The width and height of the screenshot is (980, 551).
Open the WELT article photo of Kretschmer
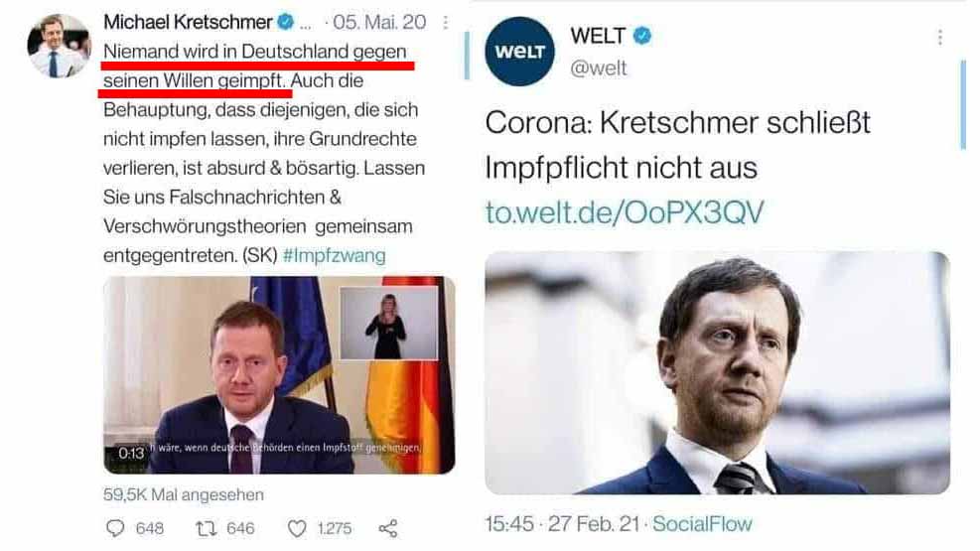(x=717, y=373)
